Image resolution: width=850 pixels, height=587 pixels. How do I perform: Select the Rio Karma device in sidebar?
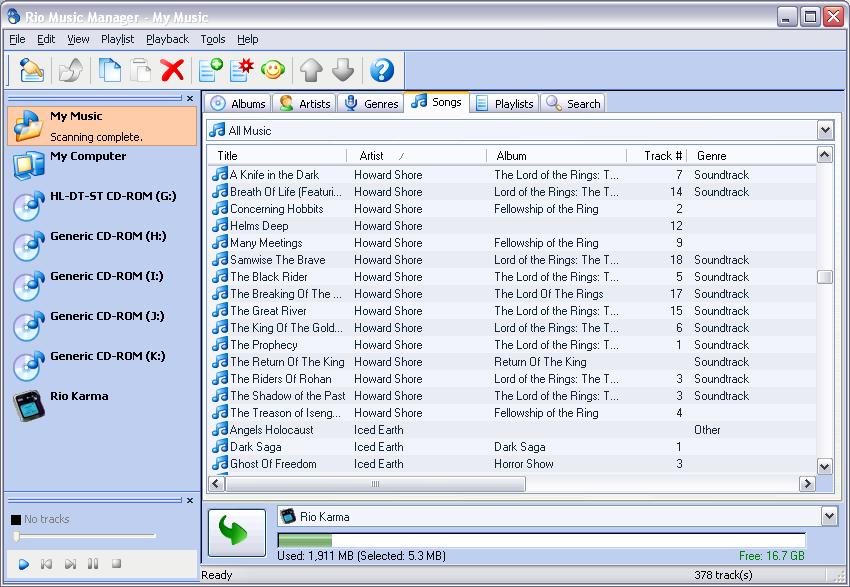[102, 405]
